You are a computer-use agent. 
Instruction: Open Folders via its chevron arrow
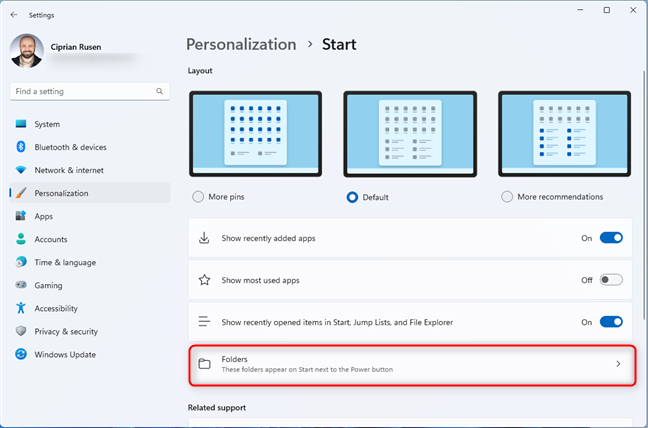[618, 364]
